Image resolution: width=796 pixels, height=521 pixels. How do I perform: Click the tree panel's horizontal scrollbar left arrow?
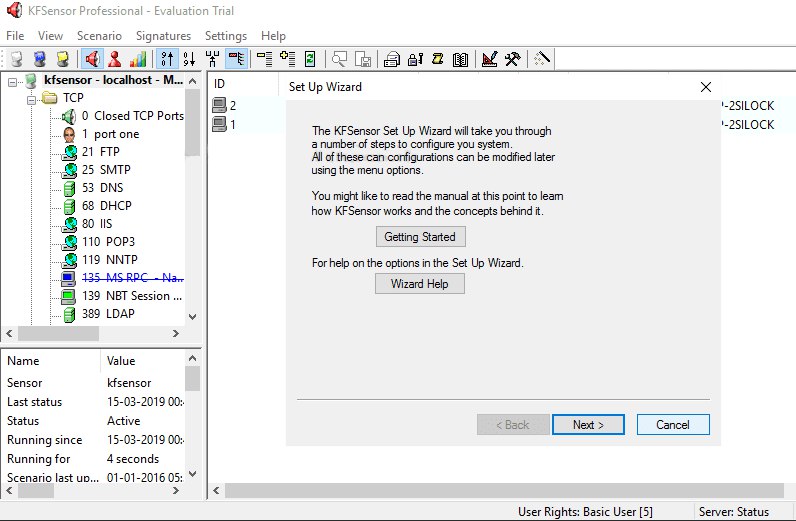click(9, 333)
